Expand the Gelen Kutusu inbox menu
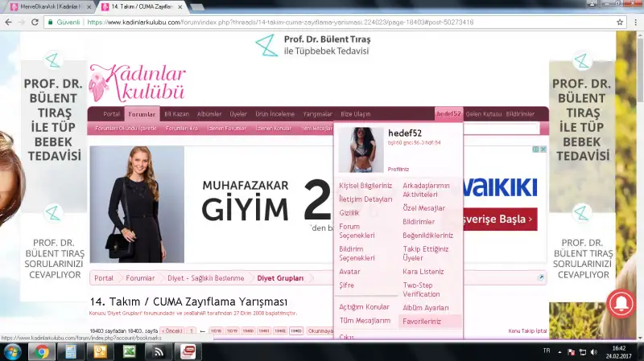This screenshot has height=361, width=644. (x=483, y=114)
